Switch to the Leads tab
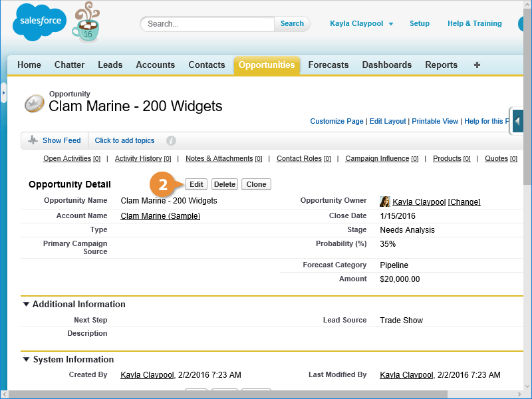 click(x=110, y=65)
